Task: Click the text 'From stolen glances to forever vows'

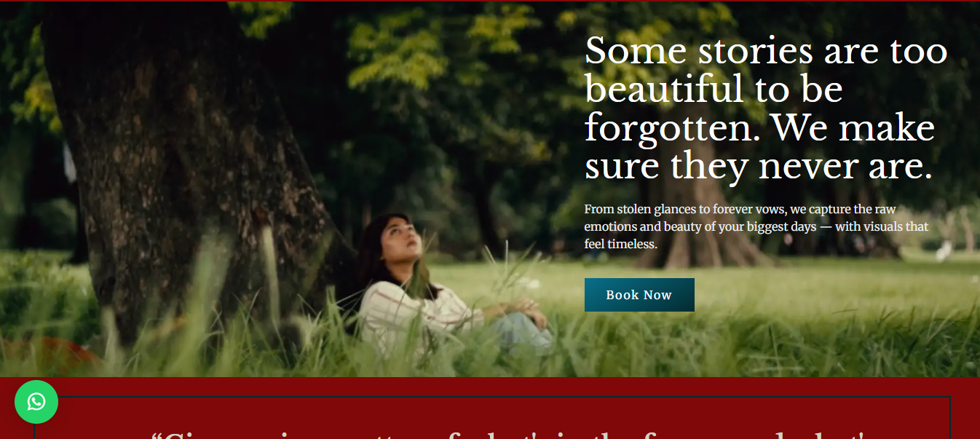Action: pos(683,210)
